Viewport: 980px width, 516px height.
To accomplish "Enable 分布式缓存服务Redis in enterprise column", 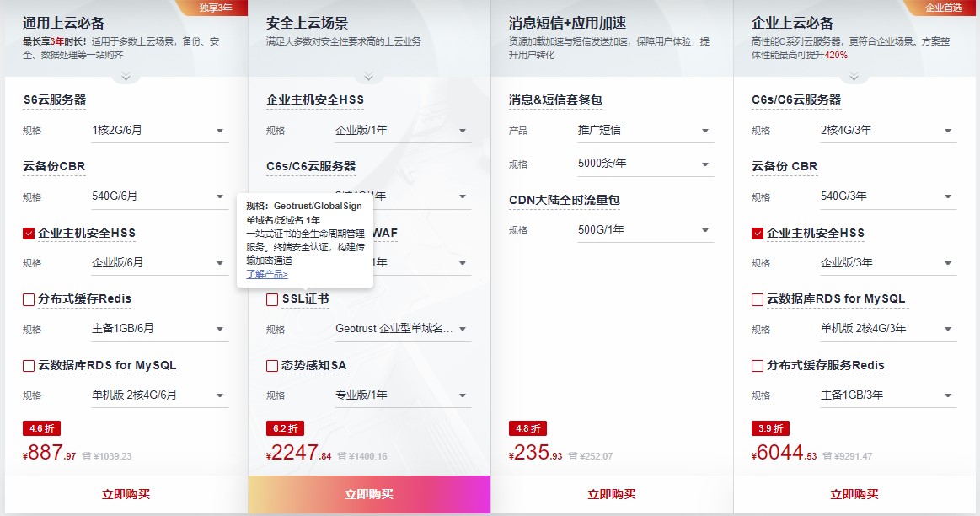I will 757,366.
